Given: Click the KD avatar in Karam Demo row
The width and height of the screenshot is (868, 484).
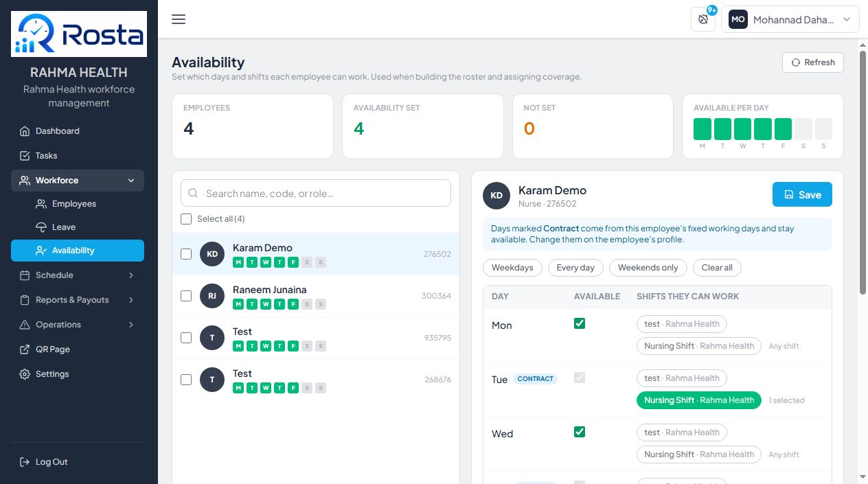Looking at the screenshot, I should point(212,254).
